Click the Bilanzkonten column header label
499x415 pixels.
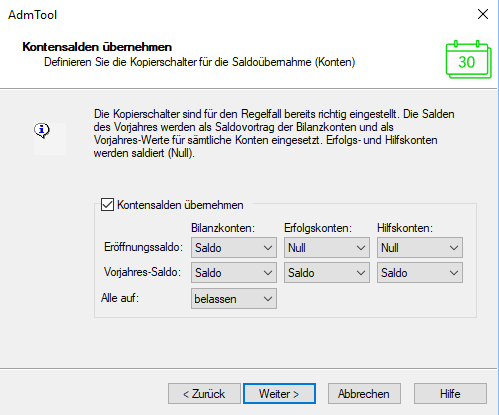tap(223, 228)
